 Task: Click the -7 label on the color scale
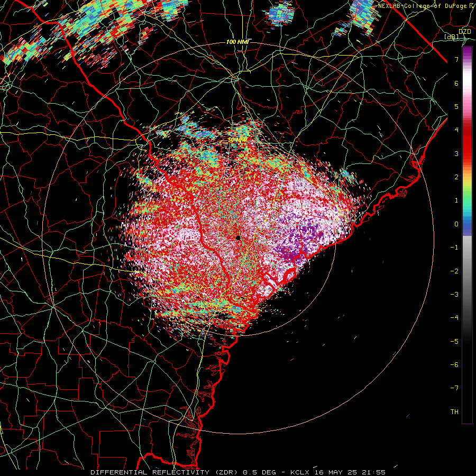pyautogui.click(x=454, y=388)
